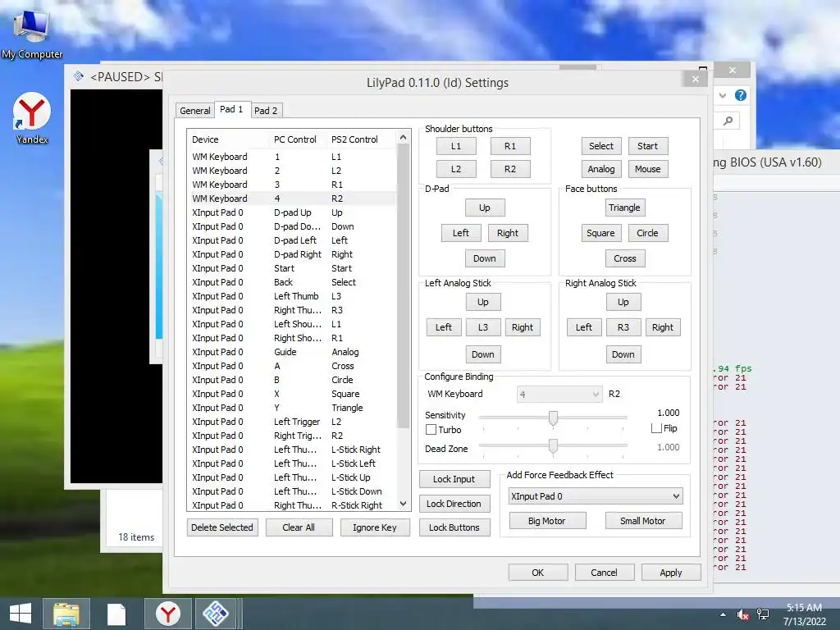Click the Windows Start button
The image size is (840, 630).
pos(20,614)
